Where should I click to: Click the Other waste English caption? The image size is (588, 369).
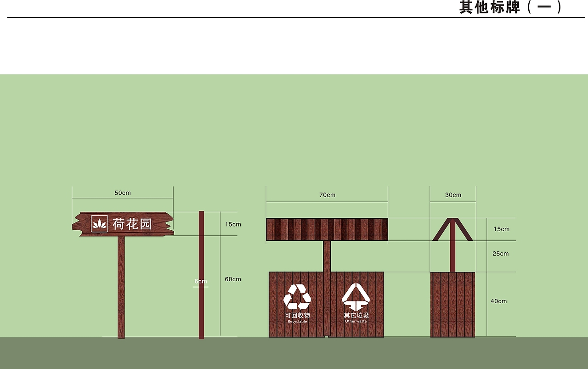[356, 321]
